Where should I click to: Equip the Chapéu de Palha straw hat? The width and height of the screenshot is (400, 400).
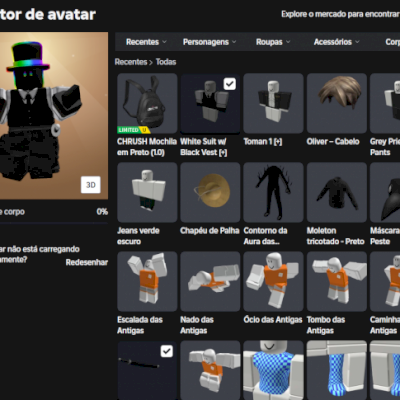(x=210, y=192)
